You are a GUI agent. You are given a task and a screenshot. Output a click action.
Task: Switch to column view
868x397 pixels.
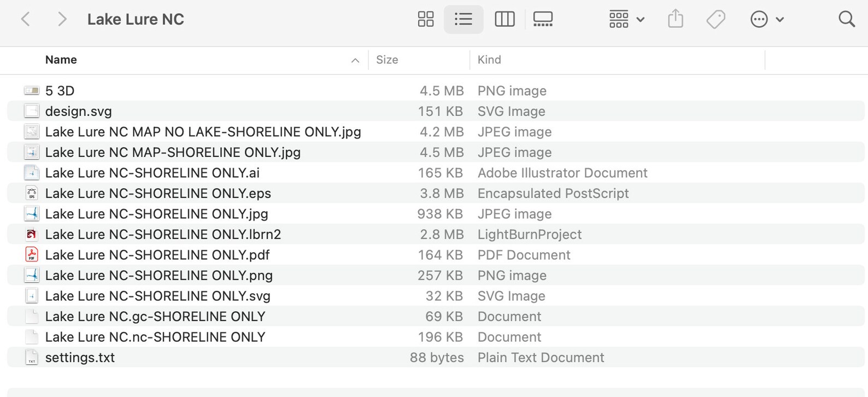click(x=504, y=19)
